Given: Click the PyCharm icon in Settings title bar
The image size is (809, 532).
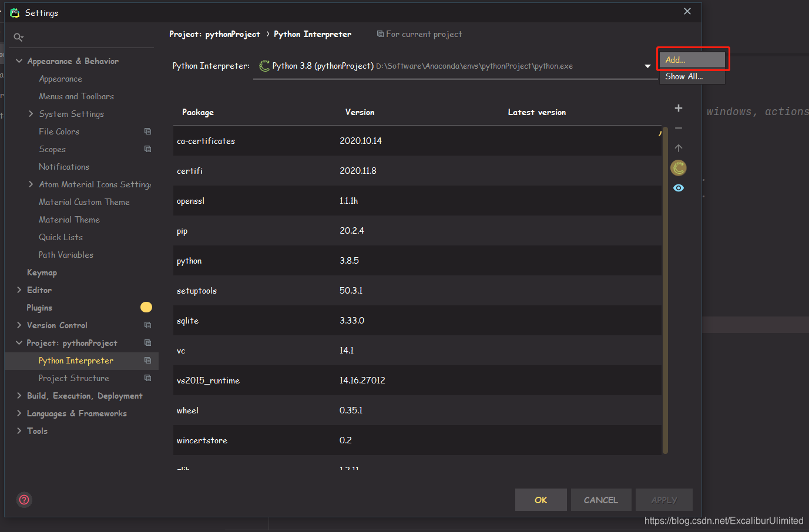Looking at the screenshot, I should [x=15, y=12].
